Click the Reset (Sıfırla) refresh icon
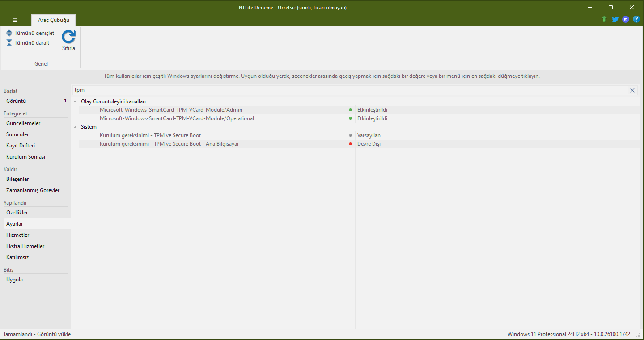 [68, 37]
